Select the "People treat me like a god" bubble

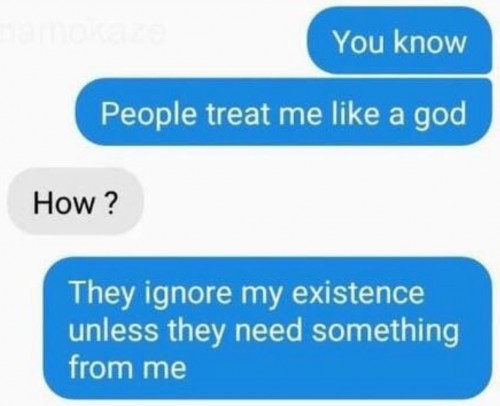click(284, 112)
